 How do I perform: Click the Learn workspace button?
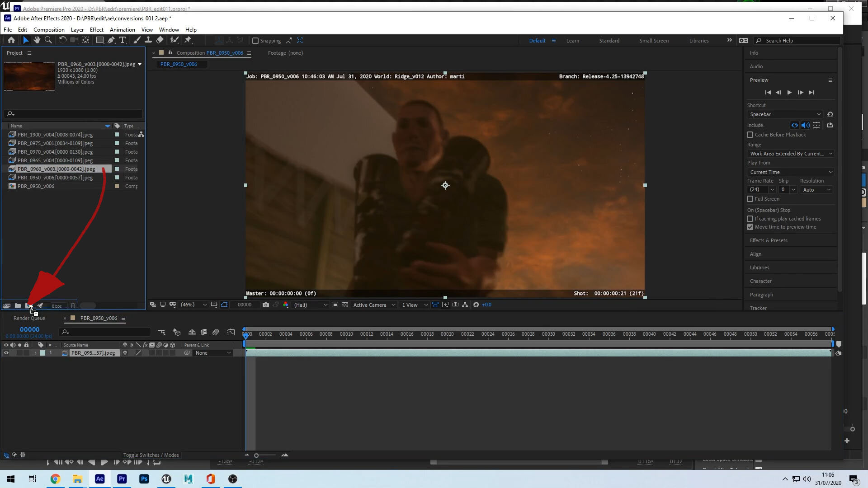pos(572,41)
